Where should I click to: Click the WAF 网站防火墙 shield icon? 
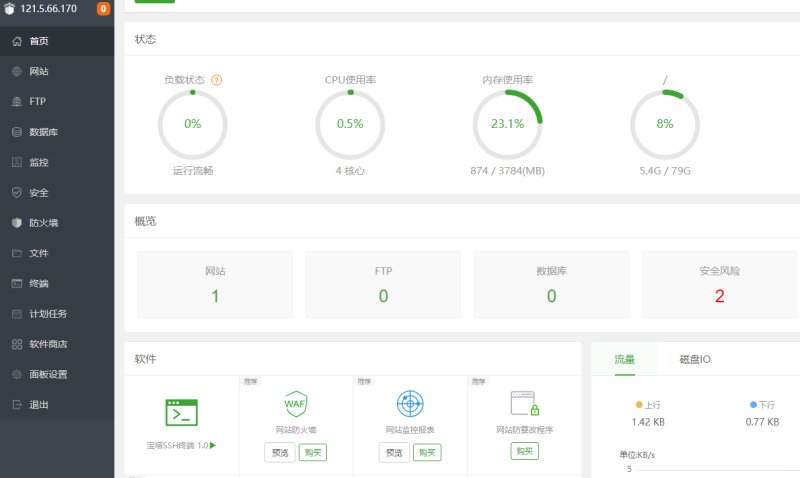point(296,404)
